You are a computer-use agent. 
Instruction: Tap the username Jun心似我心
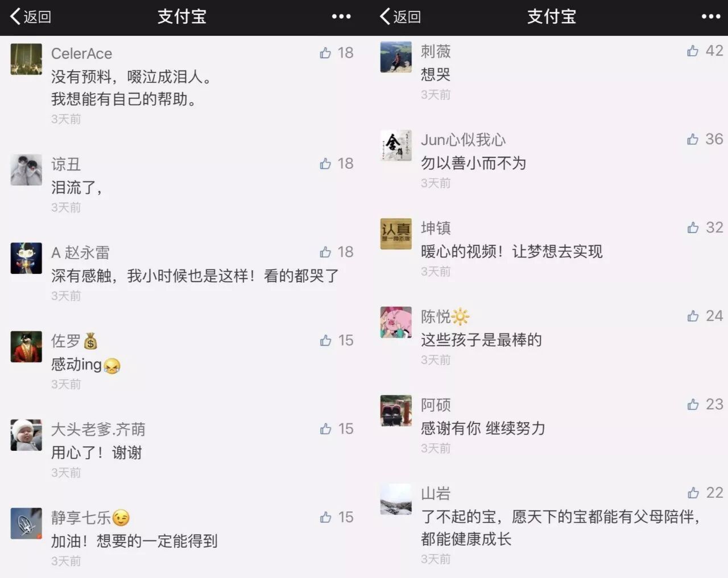point(463,140)
